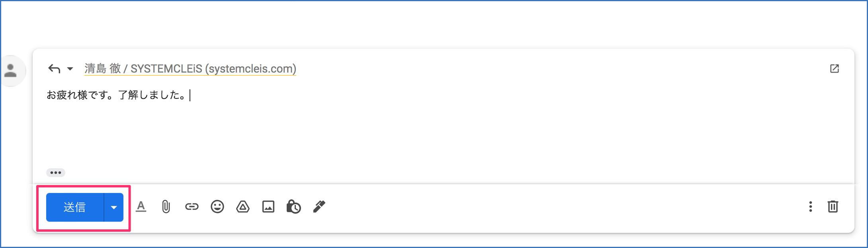Viewport: 868px width, 248px height.
Task: Open more options three-dot menu
Action: (810, 207)
